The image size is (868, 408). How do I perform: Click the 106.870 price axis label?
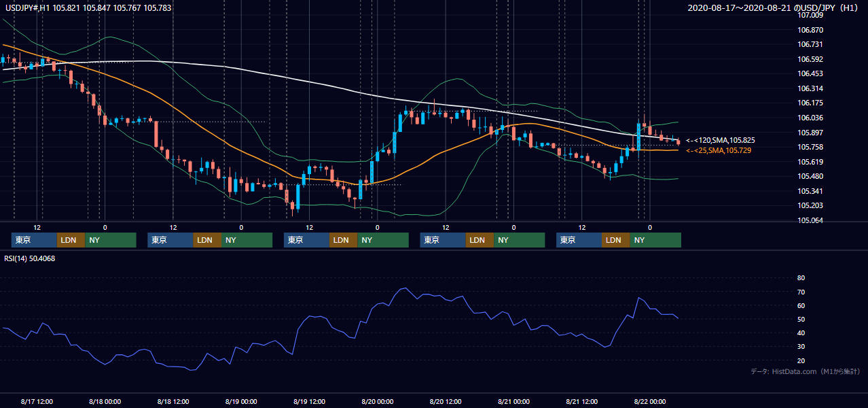(x=810, y=30)
